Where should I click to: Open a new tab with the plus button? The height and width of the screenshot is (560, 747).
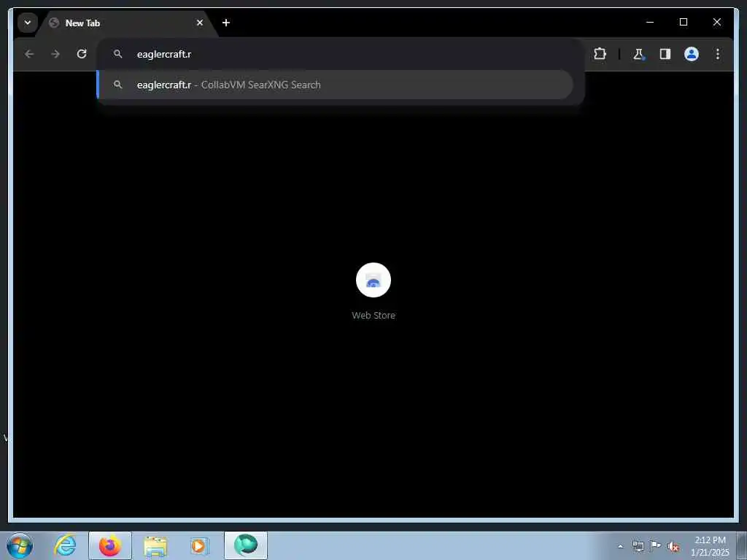tap(226, 23)
